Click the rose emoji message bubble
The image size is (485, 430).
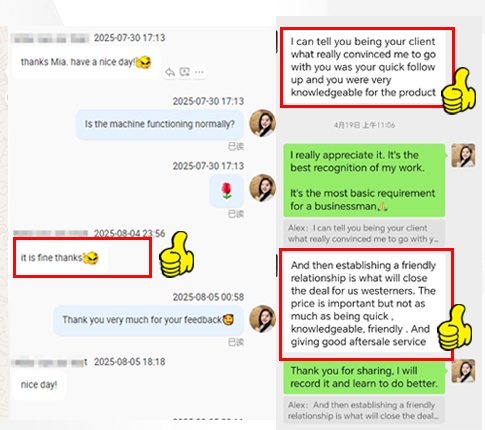coord(227,191)
